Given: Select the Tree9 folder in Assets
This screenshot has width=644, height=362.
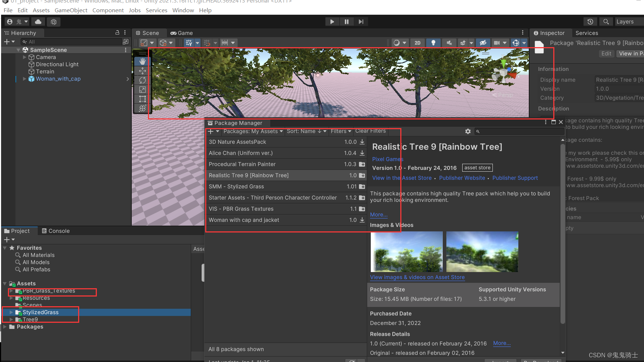Looking at the screenshot, I should [30, 320].
